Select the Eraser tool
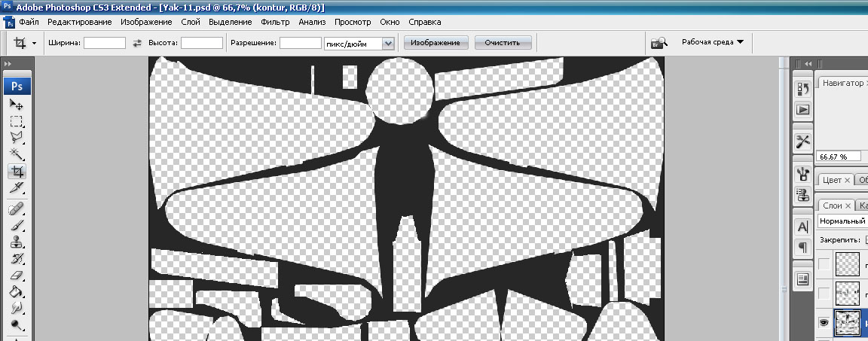 [17, 275]
